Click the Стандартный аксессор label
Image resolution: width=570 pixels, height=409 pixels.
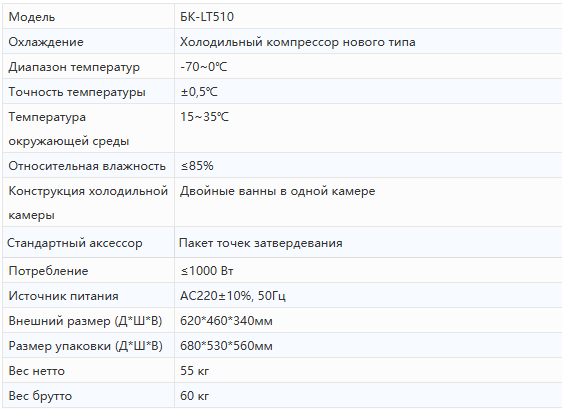pos(75,243)
